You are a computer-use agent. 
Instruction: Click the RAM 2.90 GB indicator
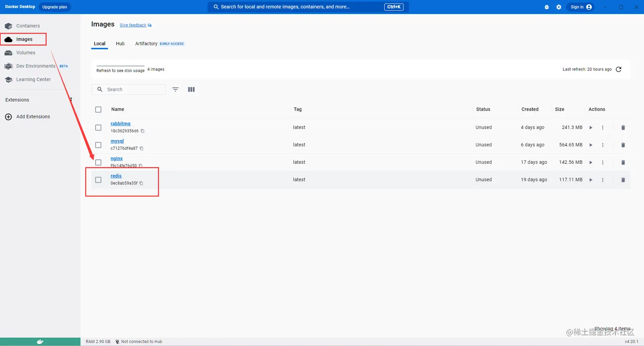click(98, 342)
